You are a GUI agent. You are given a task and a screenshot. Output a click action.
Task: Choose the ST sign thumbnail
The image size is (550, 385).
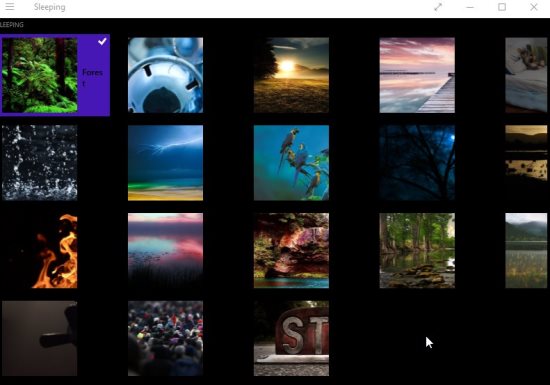tap(291, 338)
